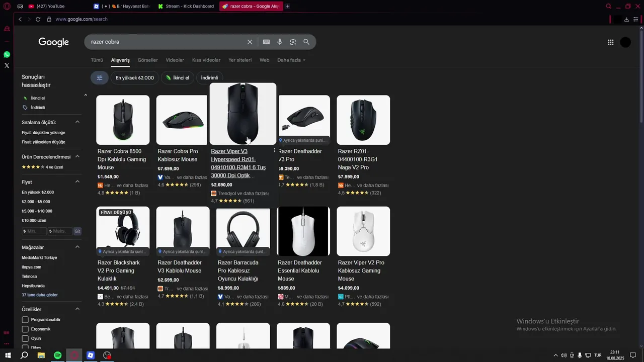Collapse the Sonuçları hassaslaştır panel
The image size is (644, 362).
pyautogui.click(x=86, y=95)
